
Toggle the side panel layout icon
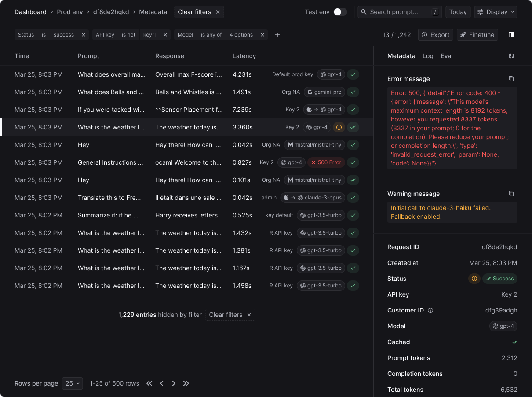pos(511,35)
